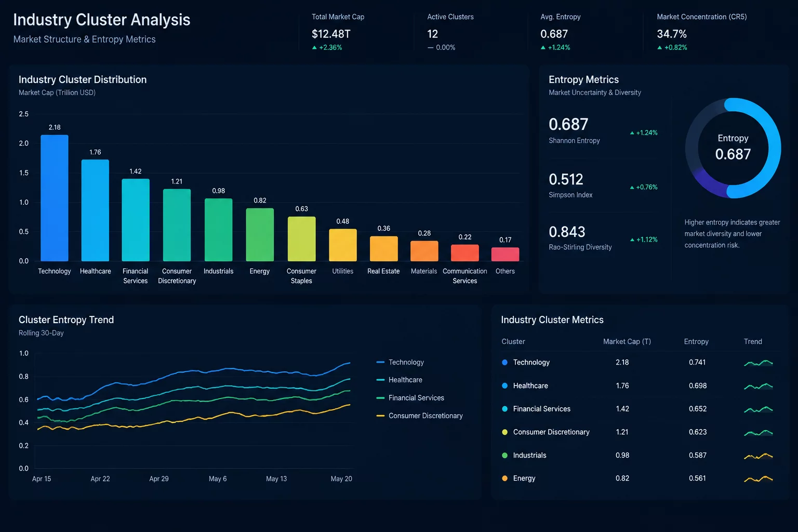Viewport: 798px width, 532px height.
Task: Click the Trend column header in metrics table
Action: (753, 341)
